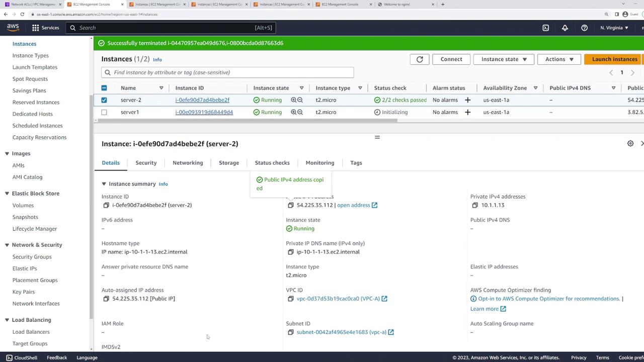Open the Tags tab
This screenshot has width=644, height=362.
356,163
